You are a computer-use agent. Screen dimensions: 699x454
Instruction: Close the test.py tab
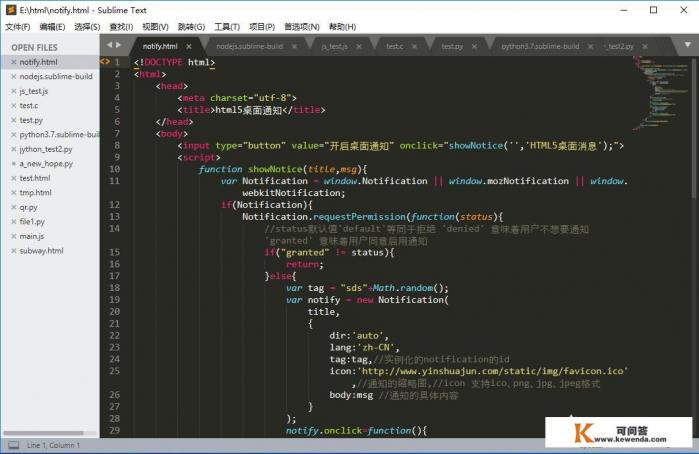(x=474, y=46)
